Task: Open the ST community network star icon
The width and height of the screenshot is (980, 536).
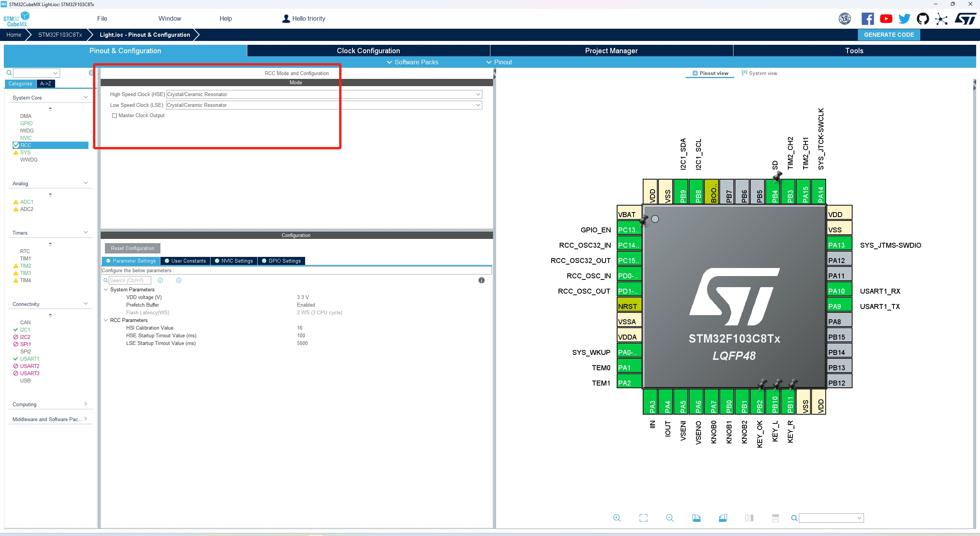Action: pos(941,19)
